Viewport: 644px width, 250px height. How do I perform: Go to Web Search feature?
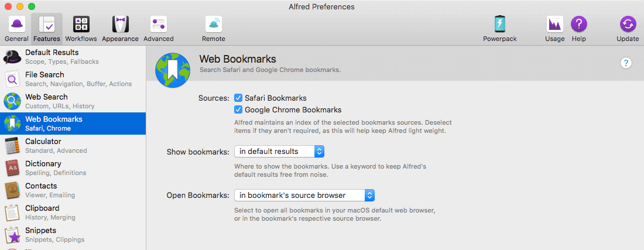[73, 101]
